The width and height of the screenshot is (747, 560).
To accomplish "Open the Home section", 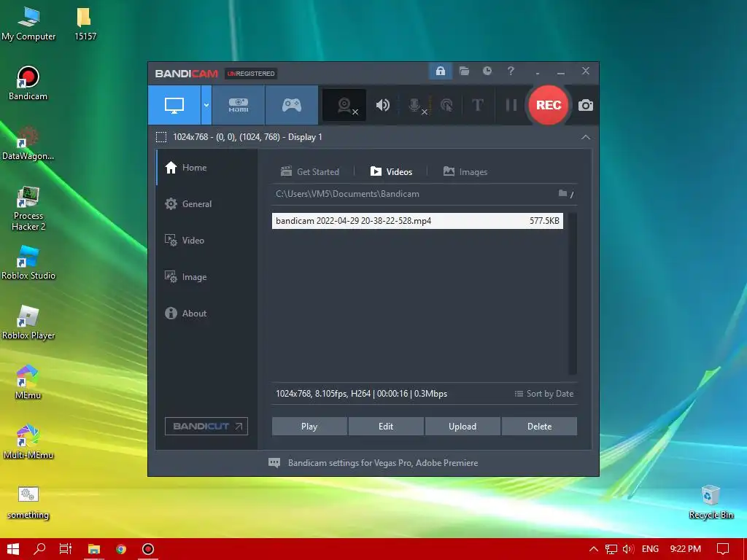I will 207,168.
